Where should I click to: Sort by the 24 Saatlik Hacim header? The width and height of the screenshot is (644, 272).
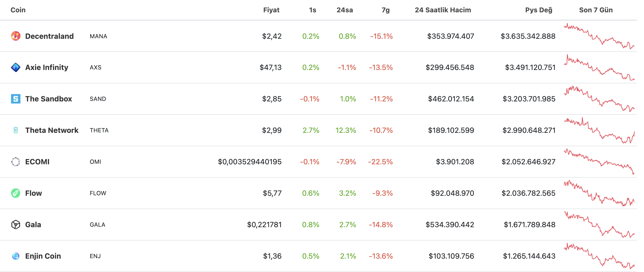(x=443, y=10)
